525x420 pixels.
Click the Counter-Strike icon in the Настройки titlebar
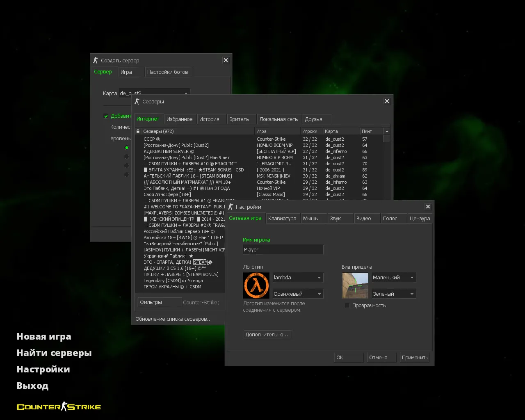click(231, 207)
